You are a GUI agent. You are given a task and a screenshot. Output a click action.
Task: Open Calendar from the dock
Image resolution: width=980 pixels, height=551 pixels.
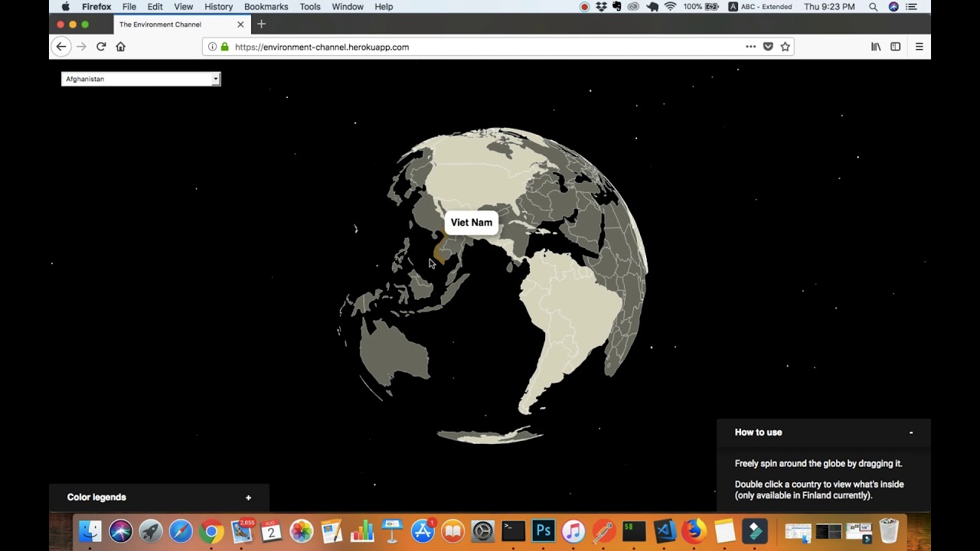click(x=271, y=531)
